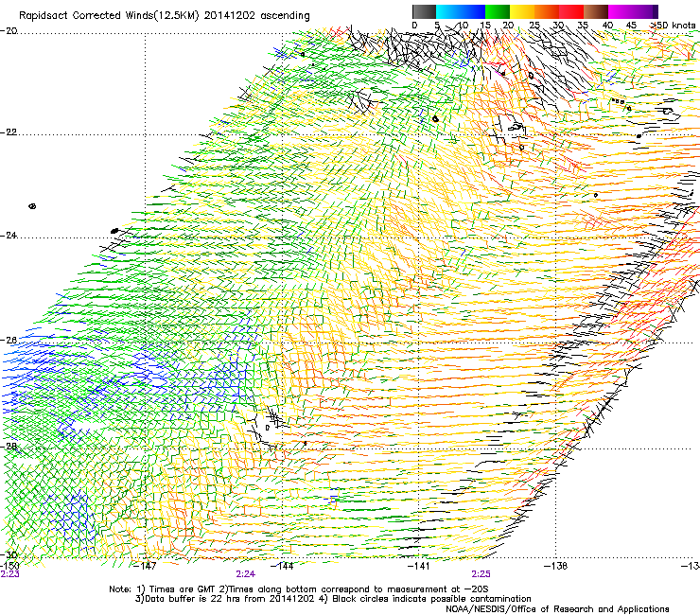This screenshot has width=700, height=615.
Task: Select the yellow 20-25 knots legend segment
Action: (522, 11)
